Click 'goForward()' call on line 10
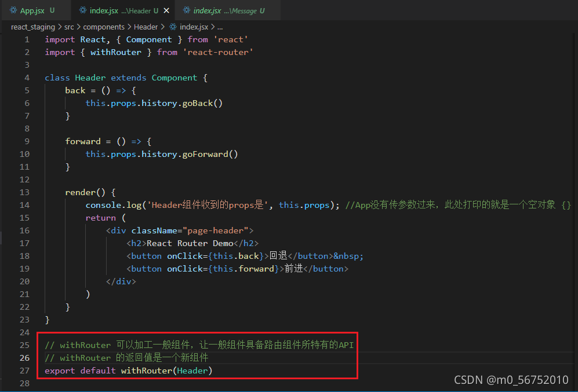Image resolution: width=578 pixels, height=392 pixels. (210, 154)
